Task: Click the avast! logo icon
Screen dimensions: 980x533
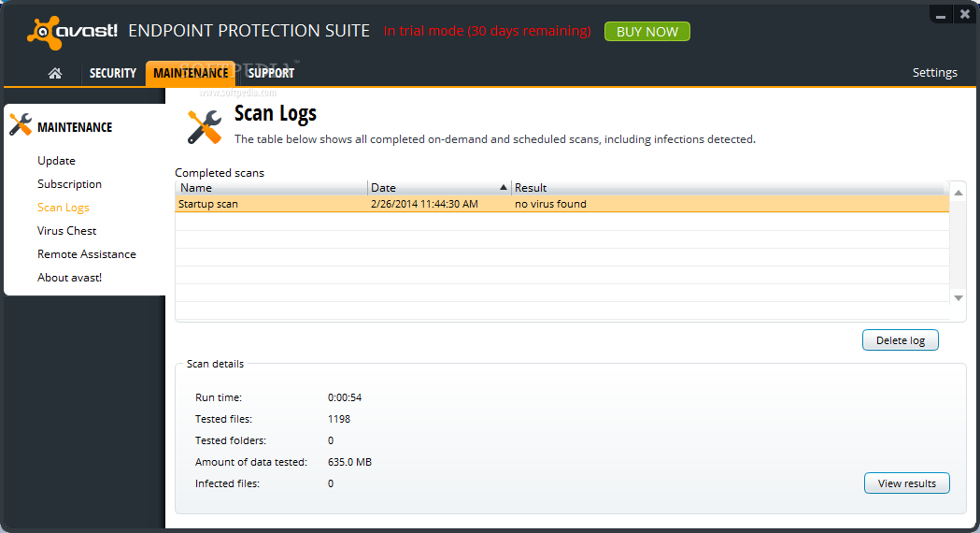Action: click(x=44, y=33)
